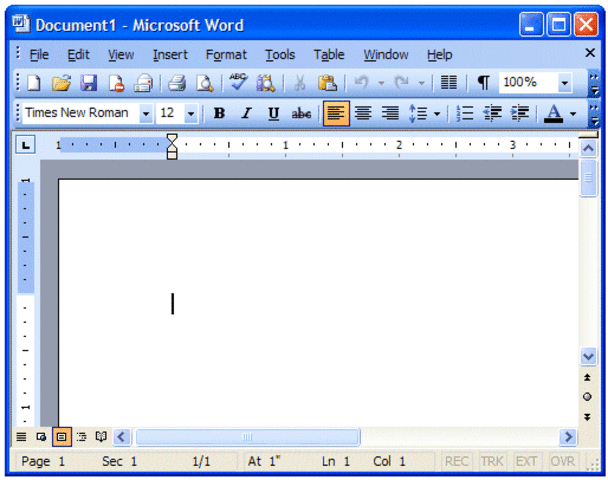Insert a numbered list
The width and height of the screenshot is (608, 480).
pyautogui.click(x=465, y=113)
